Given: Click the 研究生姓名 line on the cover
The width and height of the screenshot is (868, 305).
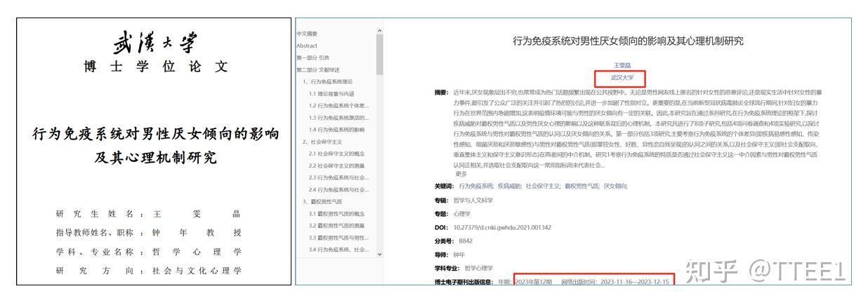Looking at the screenshot, I should pyautogui.click(x=149, y=214).
